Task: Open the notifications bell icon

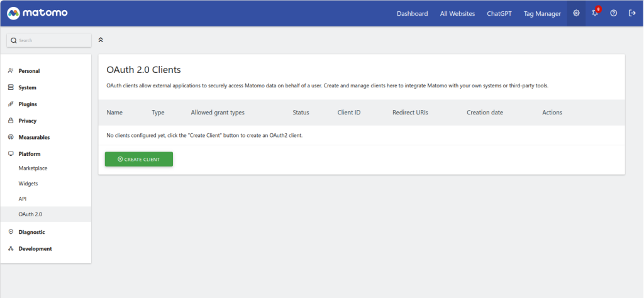Action: [x=595, y=13]
